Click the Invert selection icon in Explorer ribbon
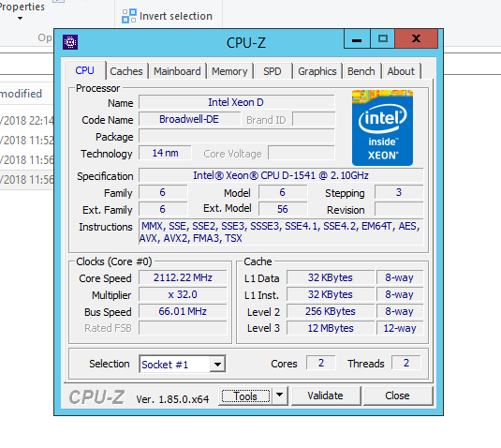Image resolution: width=501 pixels, height=448 pixels. coord(129,16)
